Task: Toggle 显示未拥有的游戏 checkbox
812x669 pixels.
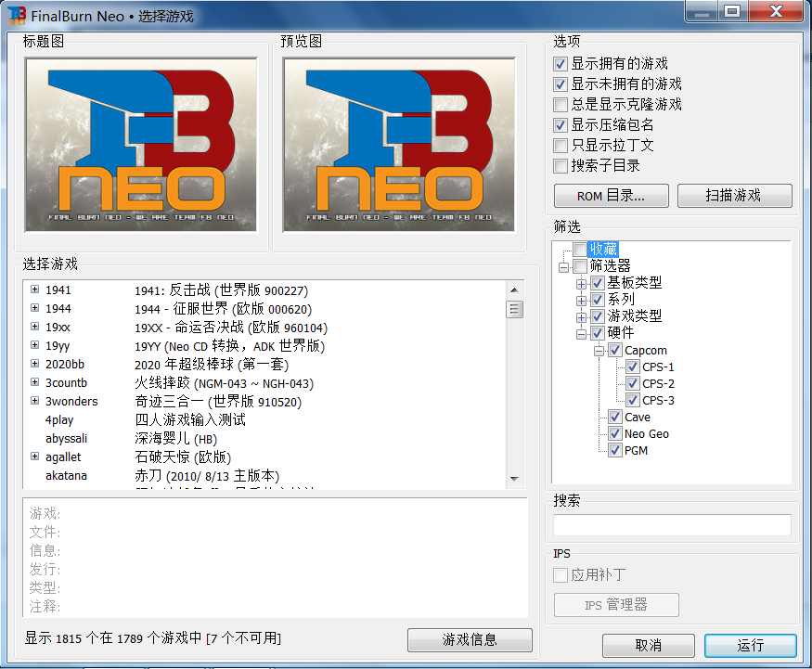Action: 560,84
